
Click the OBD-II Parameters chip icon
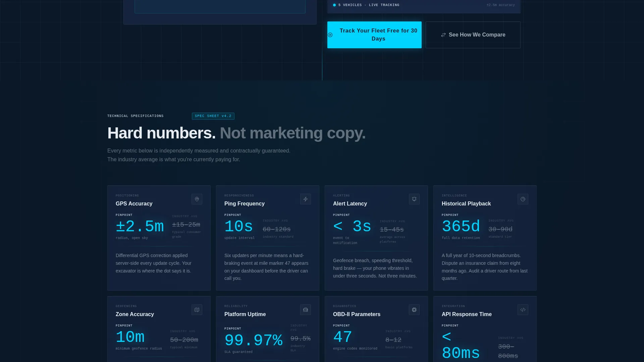pyautogui.click(x=414, y=310)
